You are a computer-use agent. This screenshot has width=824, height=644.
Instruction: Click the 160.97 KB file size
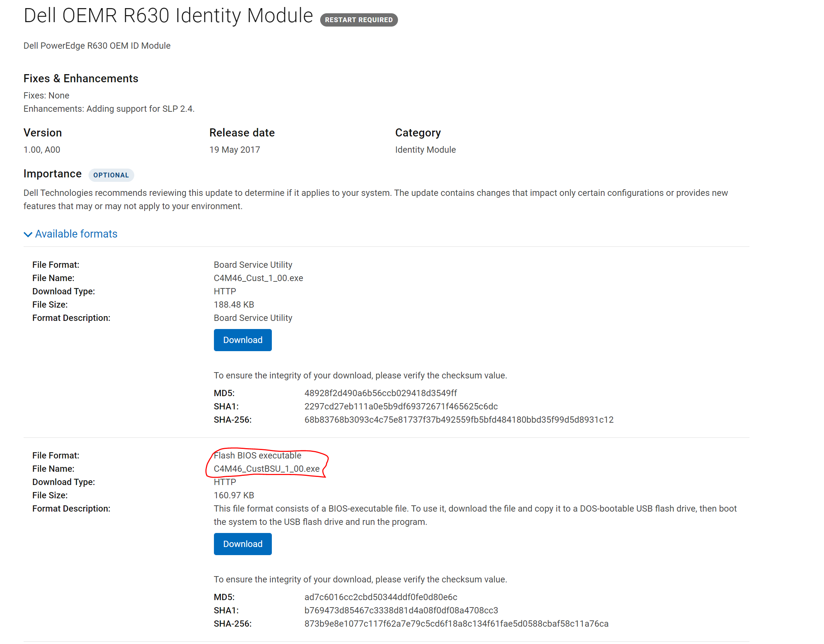coord(234,496)
